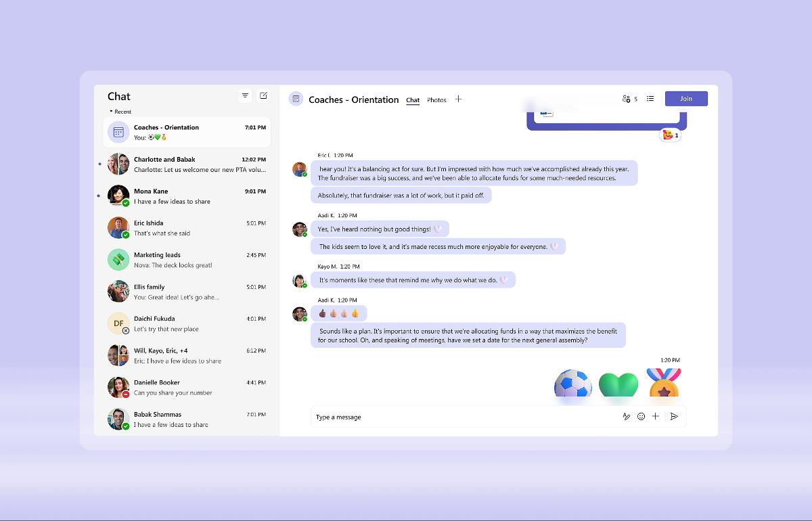Open chat list filter options
The height and width of the screenshot is (521, 812).
[x=244, y=95]
